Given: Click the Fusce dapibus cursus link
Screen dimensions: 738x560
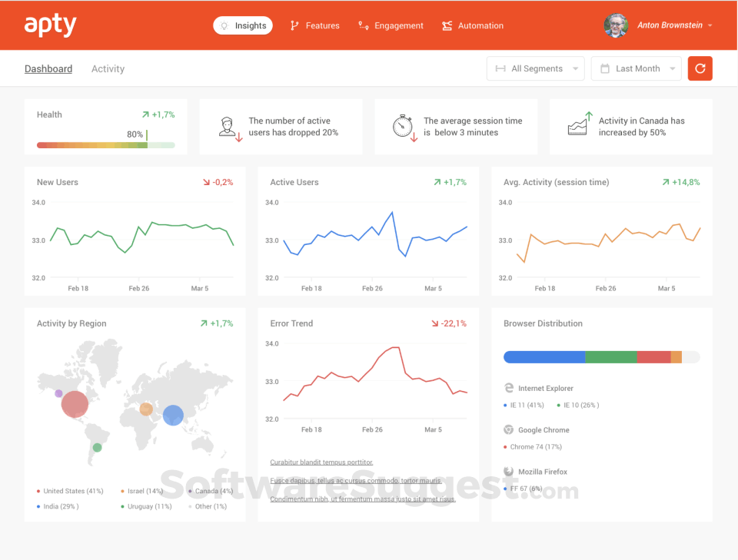Looking at the screenshot, I should (x=355, y=479).
